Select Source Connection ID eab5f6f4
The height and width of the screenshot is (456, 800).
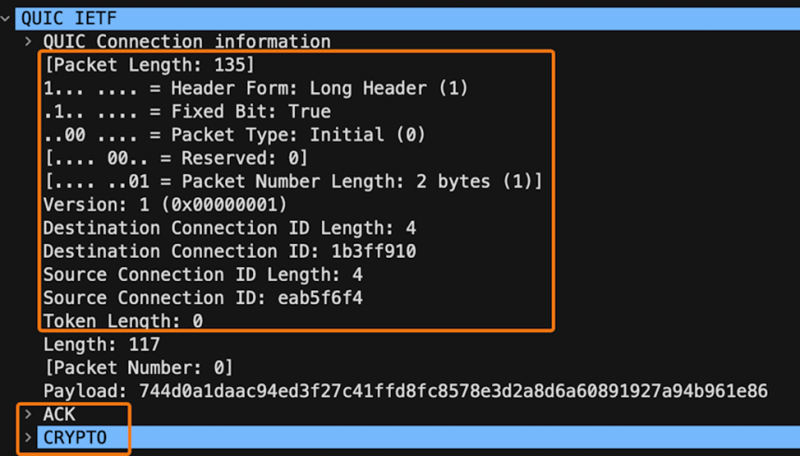pyautogui.click(x=203, y=298)
